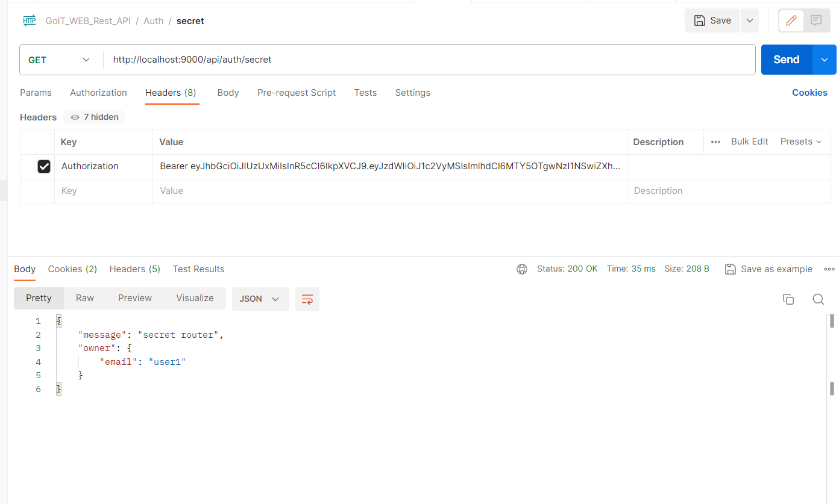Screen dimensions: 839x504
Task: Select the response Body tab
Action: click(25, 269)
